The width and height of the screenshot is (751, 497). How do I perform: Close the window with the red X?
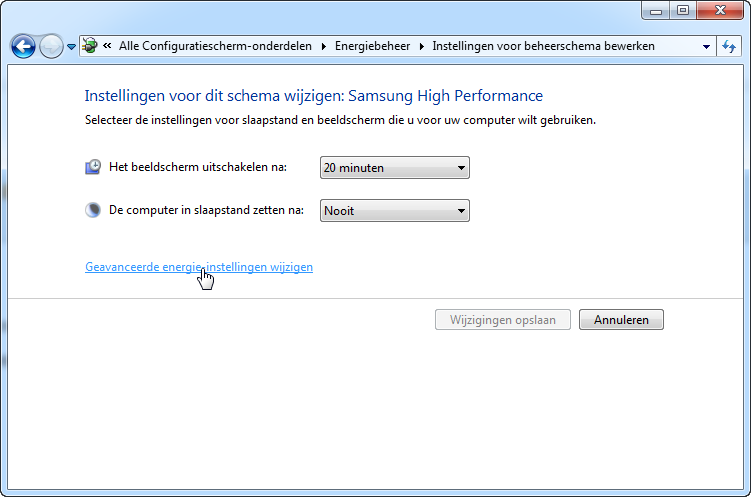click(x=720, y=11)
